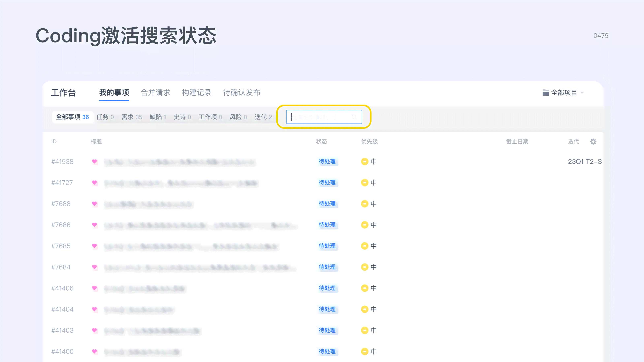Open the 待处理 status dropdown for #7685
This screenshot has height=362, width=644.
[327, 246]
